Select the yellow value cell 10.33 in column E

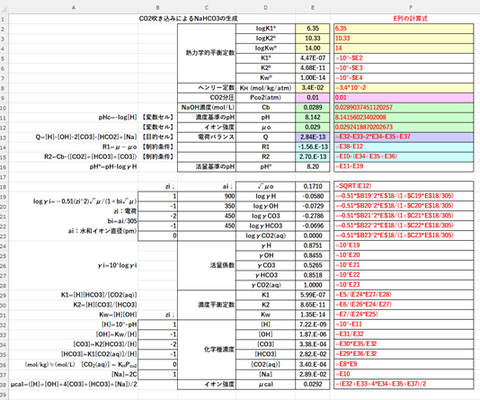click(312, 38)
